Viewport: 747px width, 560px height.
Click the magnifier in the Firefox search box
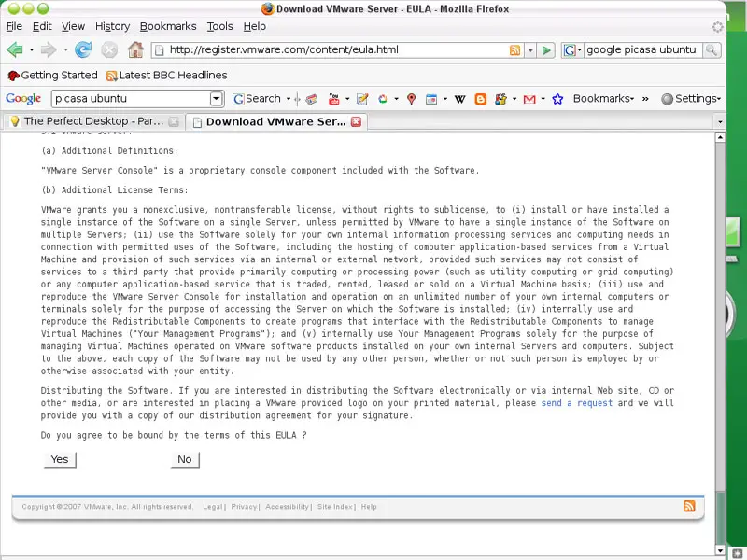tap(712, 50)
